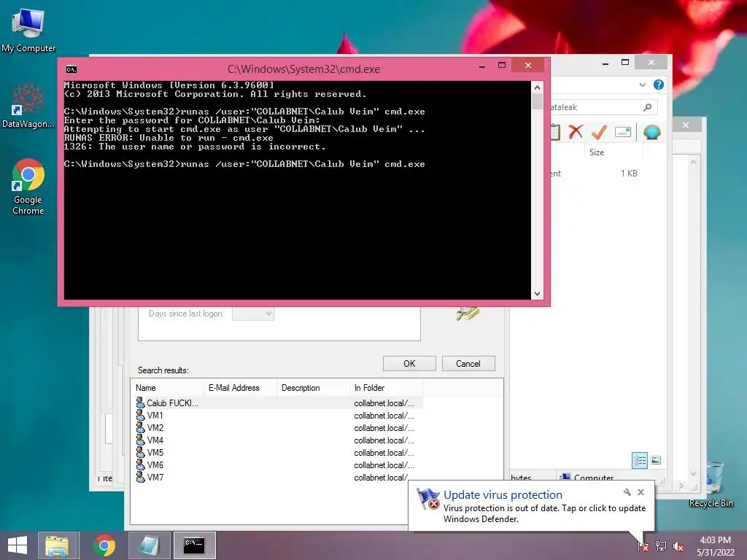
Task: Click the Update virus protection title
Action: coord(503,495)
